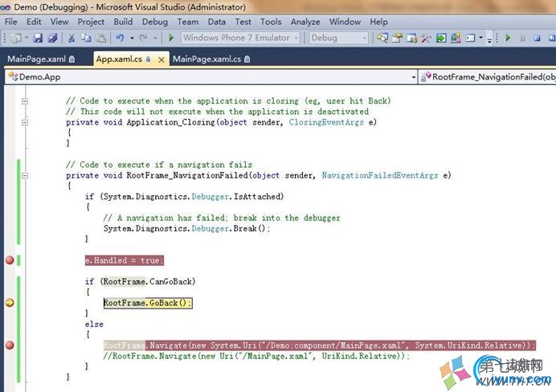Open the Analyze menu
The image size is (556, 392).
click(x=305, y=22)
